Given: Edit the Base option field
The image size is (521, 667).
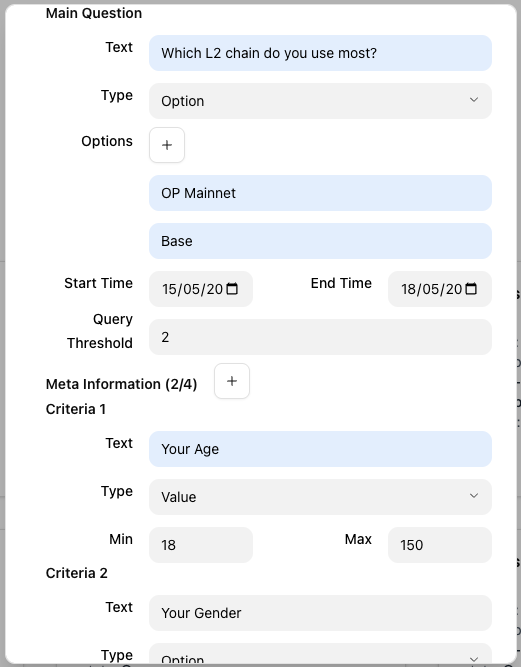Looking at the screenshot, I should pyautogui.click(x=320, y=241).
